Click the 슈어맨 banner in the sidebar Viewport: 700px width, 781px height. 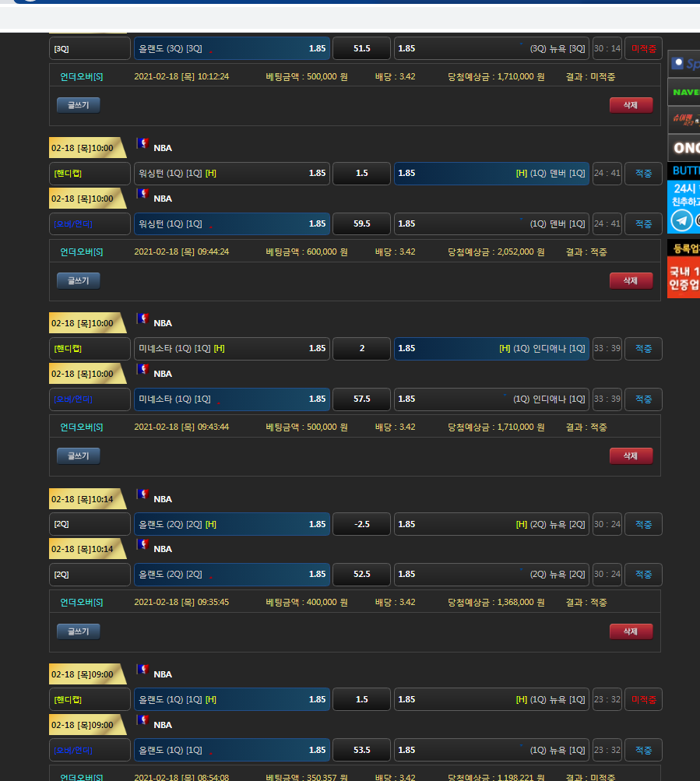coord(684,119)
